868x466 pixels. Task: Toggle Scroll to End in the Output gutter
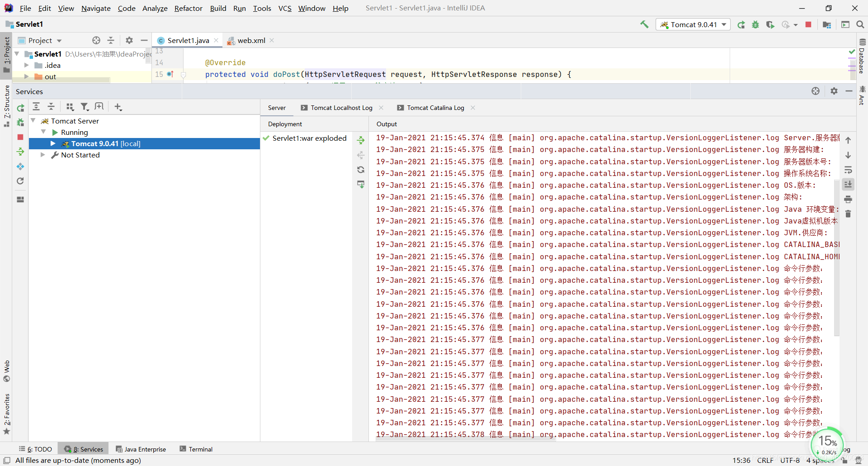tap(848, 184)
